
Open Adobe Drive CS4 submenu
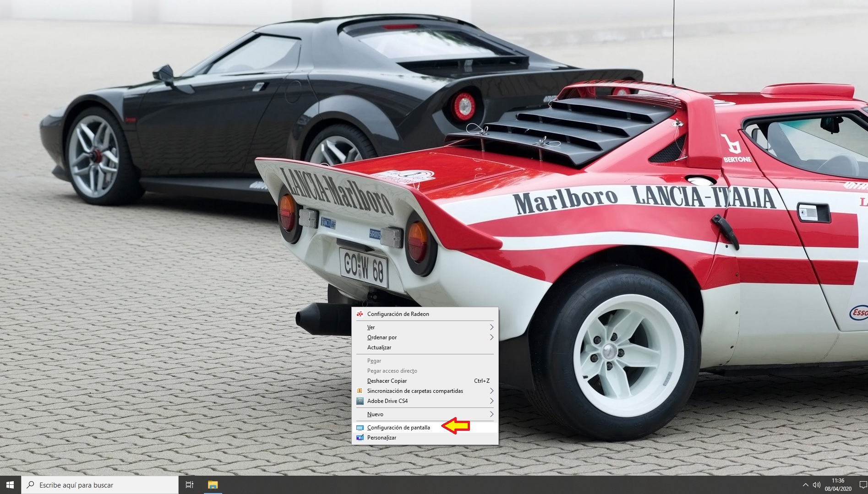425,401
